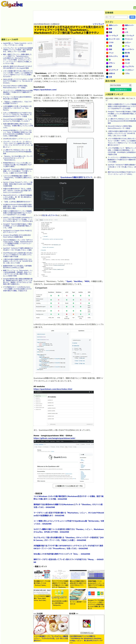This screenshot has width=136, height=644.
Task: Open ranking item 10 about LiftKit framework
Action: pyautogui.click(x=122, y=173)
